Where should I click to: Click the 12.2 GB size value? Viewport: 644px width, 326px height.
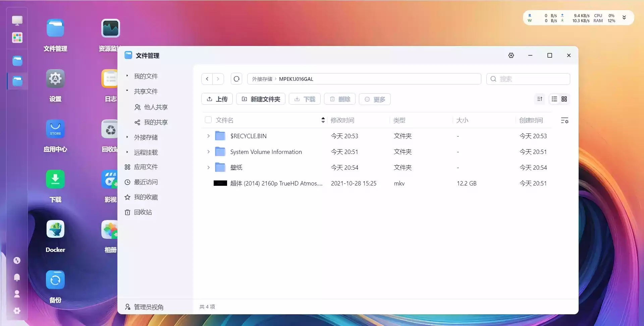pos(467,183)
